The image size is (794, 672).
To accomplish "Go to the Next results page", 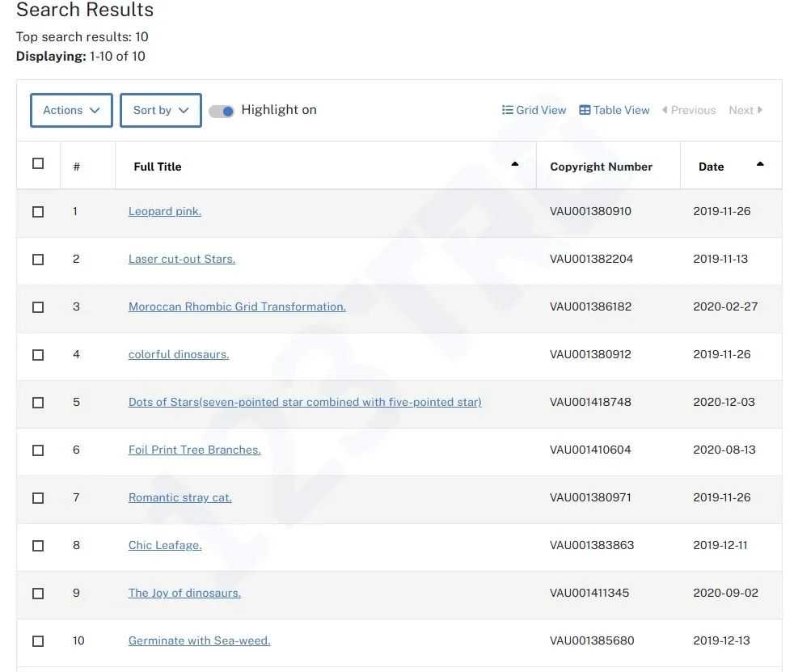I will tap(745, 110).
